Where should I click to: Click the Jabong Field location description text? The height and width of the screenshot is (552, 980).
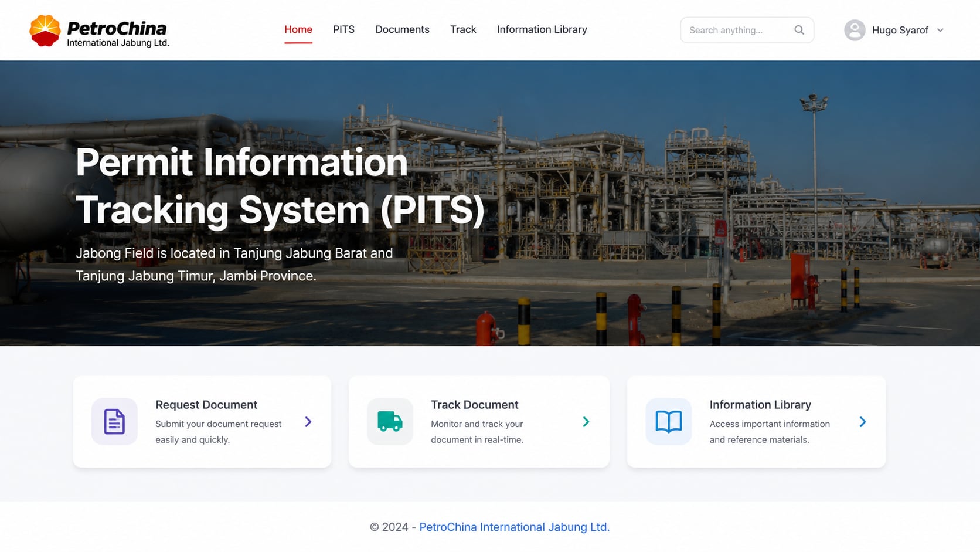pos(234,265)
